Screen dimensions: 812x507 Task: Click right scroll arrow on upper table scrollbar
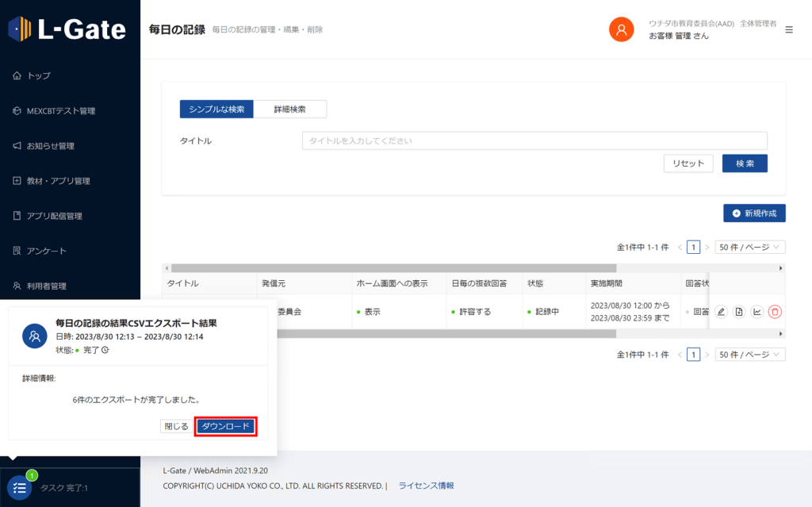pyautogui.click(x=781, y=268)
